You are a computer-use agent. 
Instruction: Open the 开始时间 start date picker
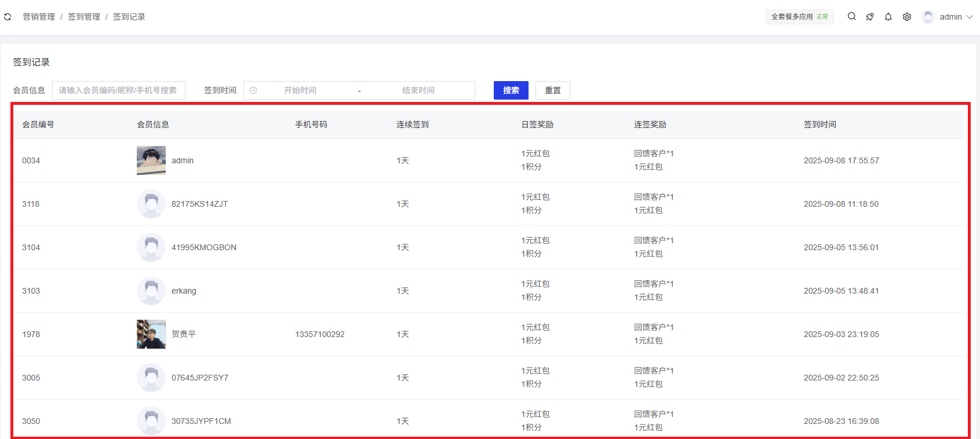click(300, 90)
